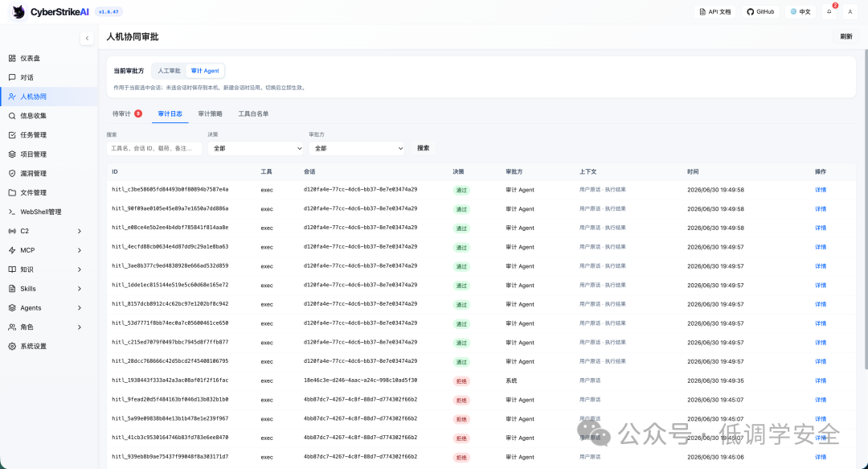
Task: Open the 决策 filter dropdown
Action: pos(256,148)
